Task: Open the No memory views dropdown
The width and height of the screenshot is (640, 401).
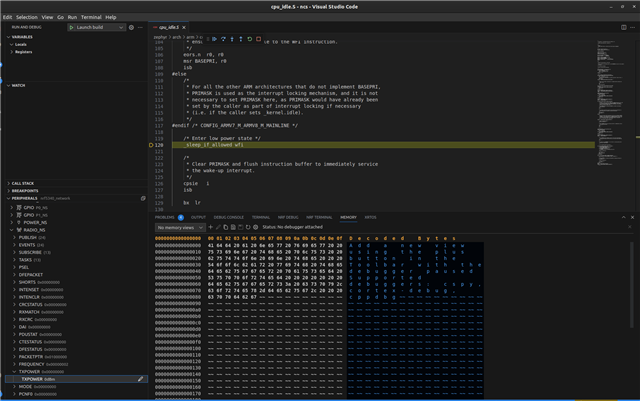Action: point(180,227)
